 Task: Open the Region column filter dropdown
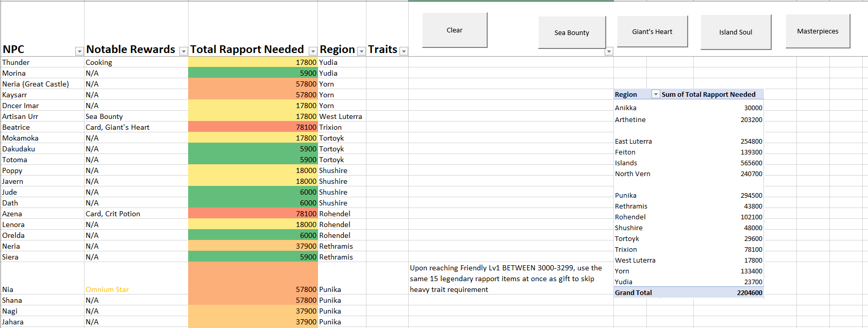362,51
